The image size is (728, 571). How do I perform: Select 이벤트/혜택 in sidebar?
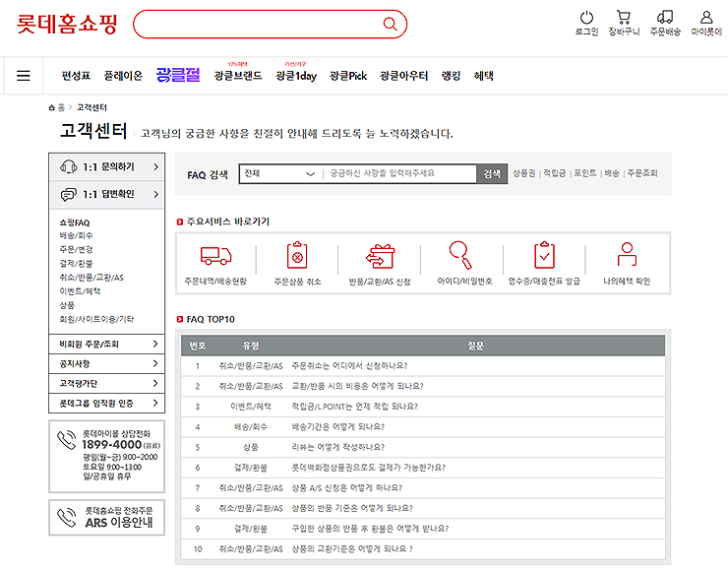80,291
